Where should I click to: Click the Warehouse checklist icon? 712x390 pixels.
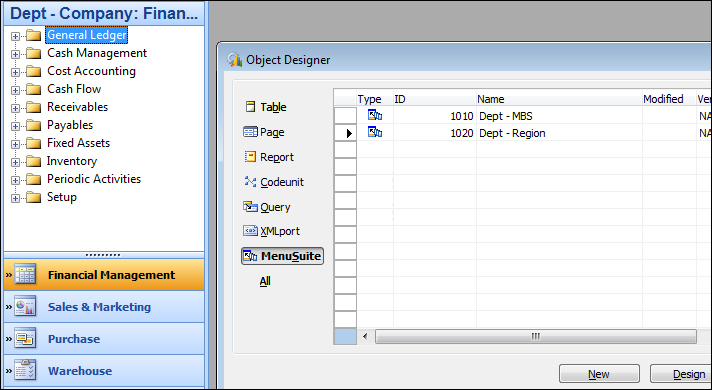[25, 370]
